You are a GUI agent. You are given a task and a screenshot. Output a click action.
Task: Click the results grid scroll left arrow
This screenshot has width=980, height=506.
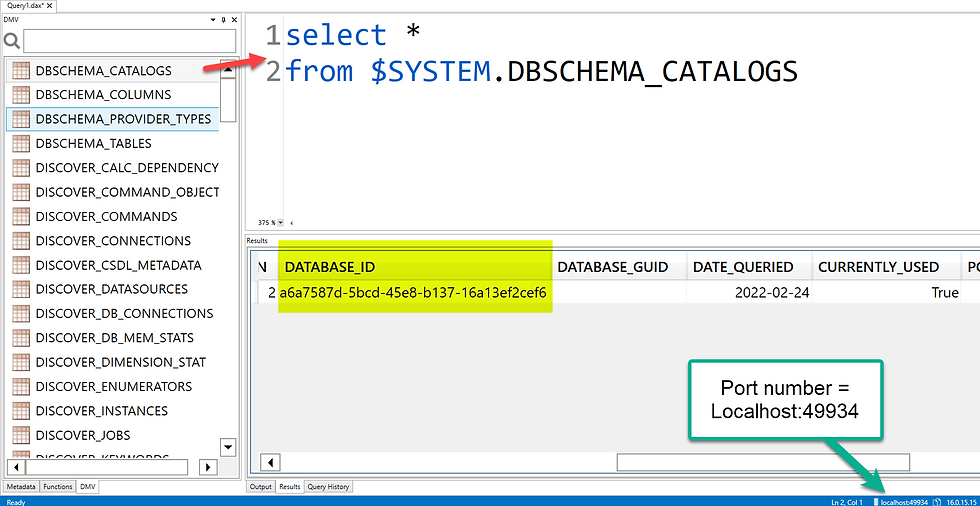[270, 462]
